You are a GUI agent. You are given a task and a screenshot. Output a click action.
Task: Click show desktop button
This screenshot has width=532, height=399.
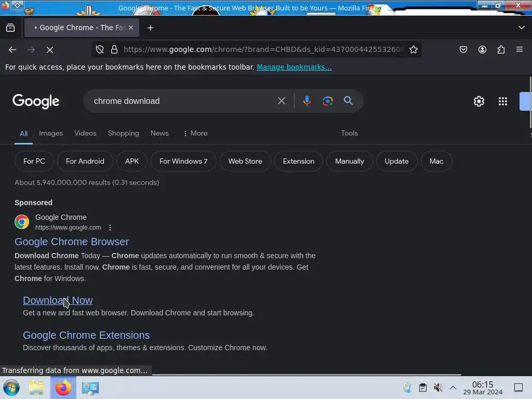pyautogui.click(x=518, y=388)
